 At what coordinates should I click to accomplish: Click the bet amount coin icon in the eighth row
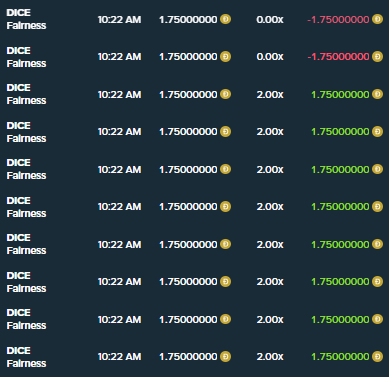[225, 282]
